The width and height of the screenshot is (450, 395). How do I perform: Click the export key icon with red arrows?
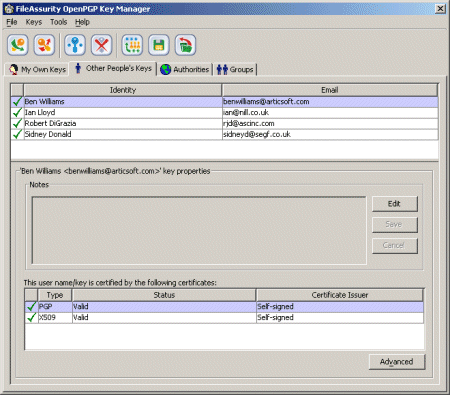44,45
